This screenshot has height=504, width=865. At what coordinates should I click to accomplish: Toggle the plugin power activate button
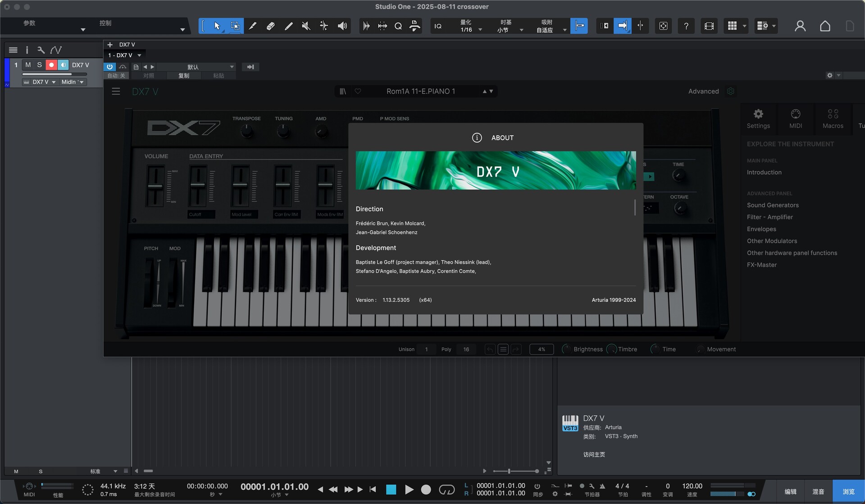point(109,67)
